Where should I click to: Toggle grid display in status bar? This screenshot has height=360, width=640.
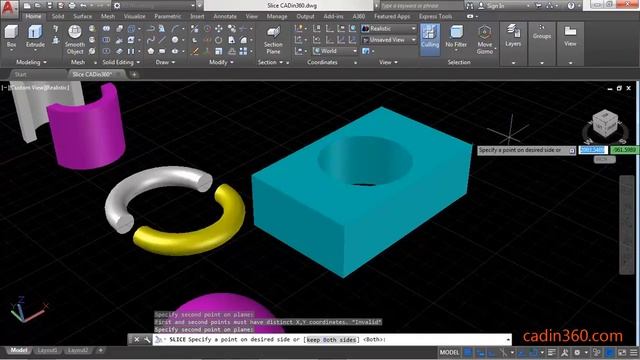coord(468,352)
